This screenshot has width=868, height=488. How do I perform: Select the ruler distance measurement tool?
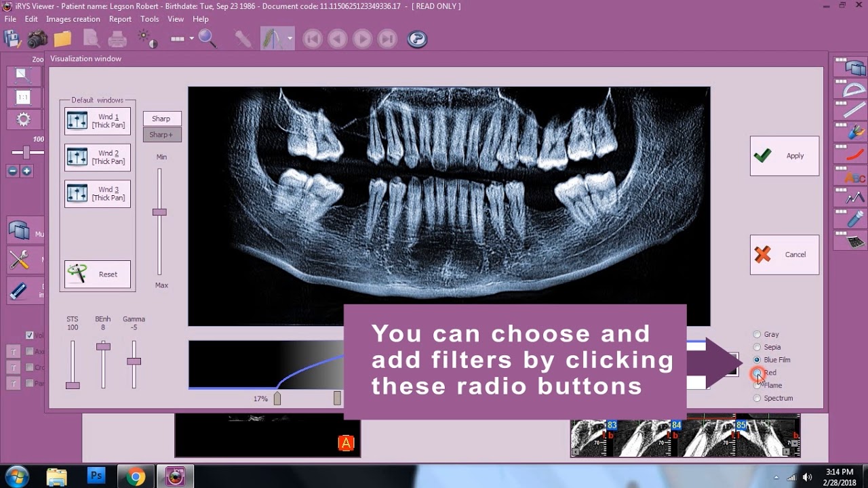click(850, 110)
